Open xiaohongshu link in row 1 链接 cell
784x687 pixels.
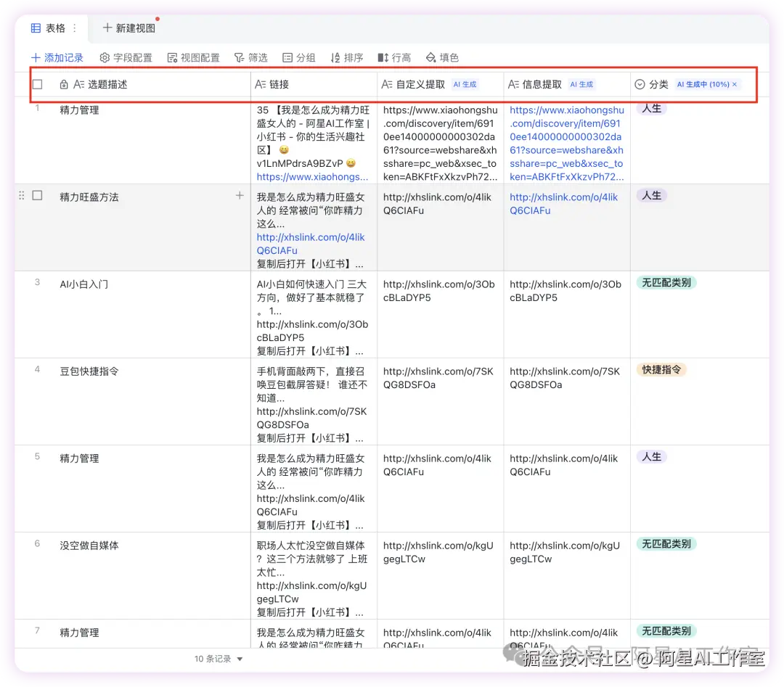coord(312,177)
